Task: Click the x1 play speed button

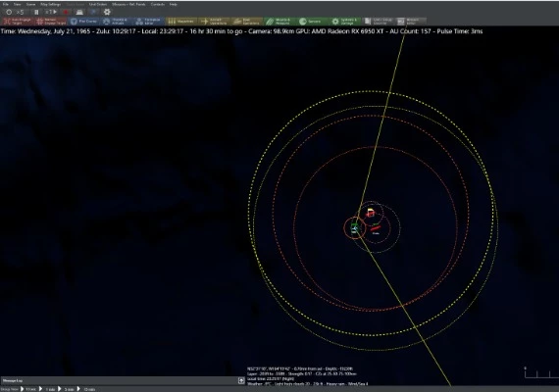Action: (51, 12)
